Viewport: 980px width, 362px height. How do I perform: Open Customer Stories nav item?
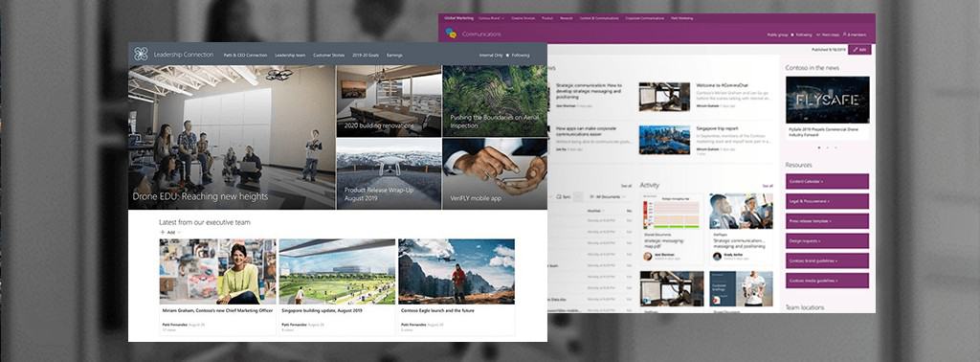329,55
